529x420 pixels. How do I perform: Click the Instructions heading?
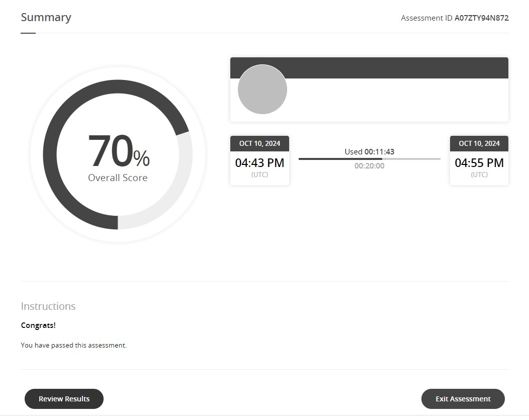point(48,306)
